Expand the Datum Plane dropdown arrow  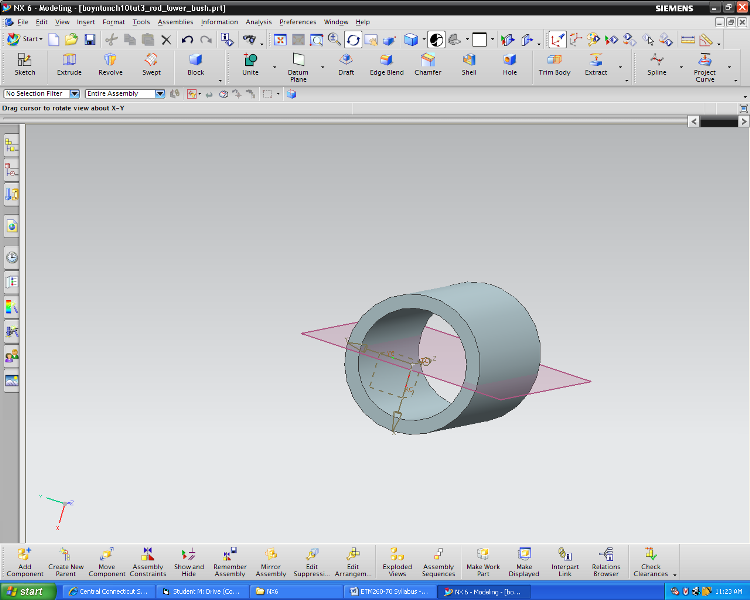tap(322, 68)
